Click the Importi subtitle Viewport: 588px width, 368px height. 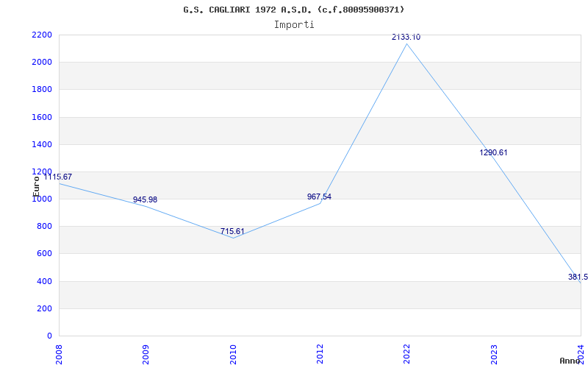coord(293,25)
